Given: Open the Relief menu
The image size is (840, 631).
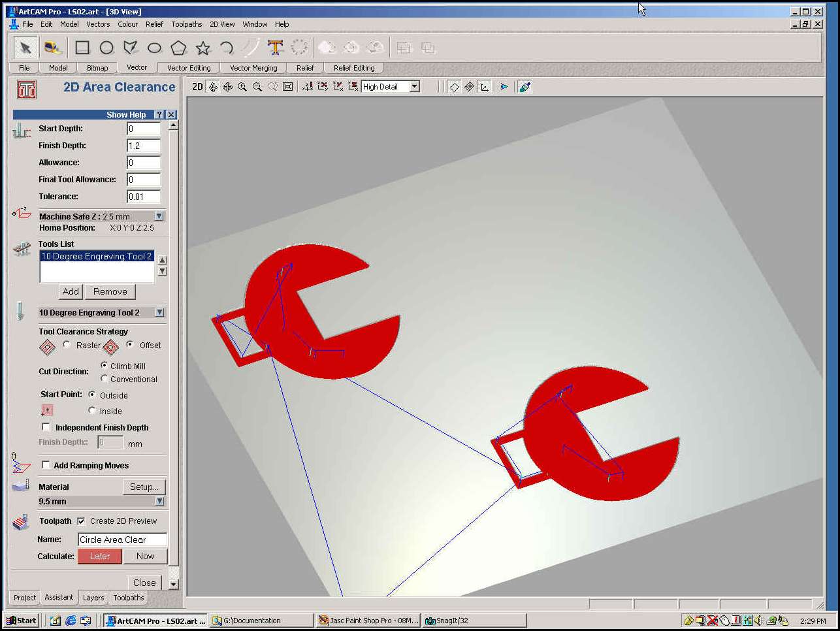Looking at the screenshot, I should point(154,24).
